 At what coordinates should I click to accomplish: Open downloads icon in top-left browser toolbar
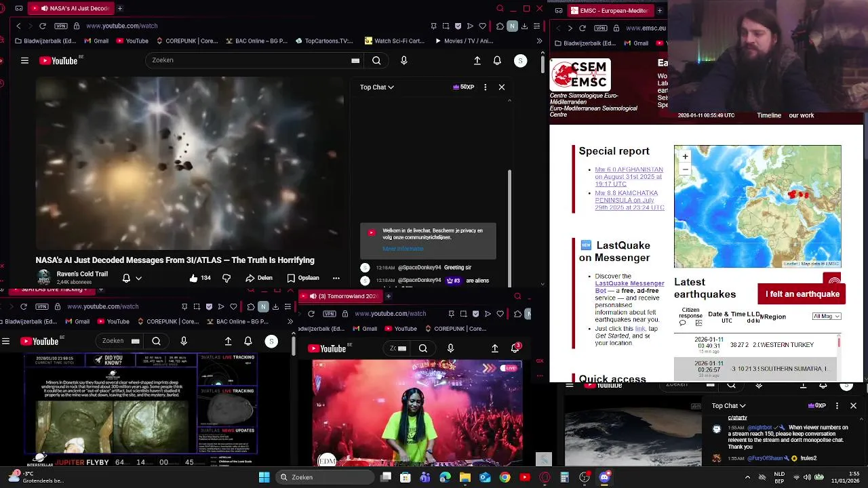point(524,26)
